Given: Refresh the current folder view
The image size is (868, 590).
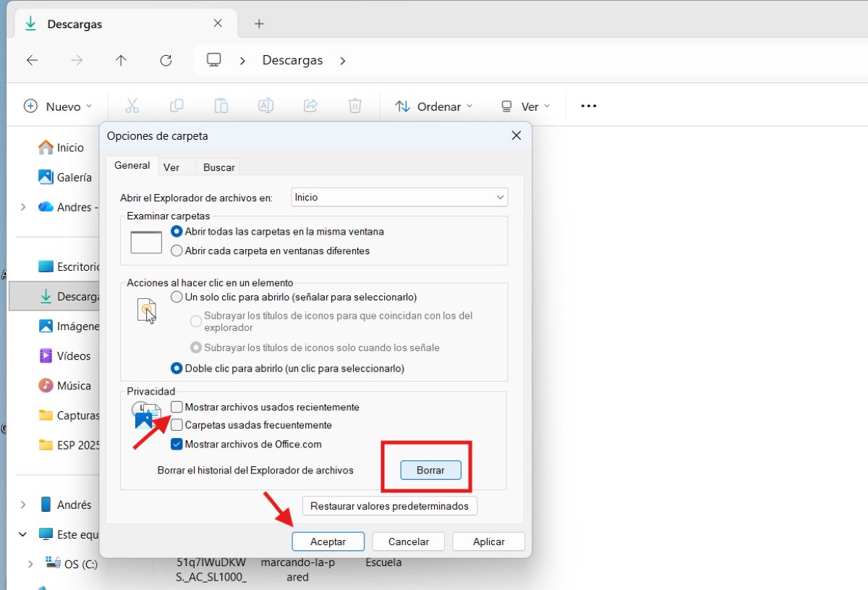Looking at the screenshot, I should (x=165, y=60).
